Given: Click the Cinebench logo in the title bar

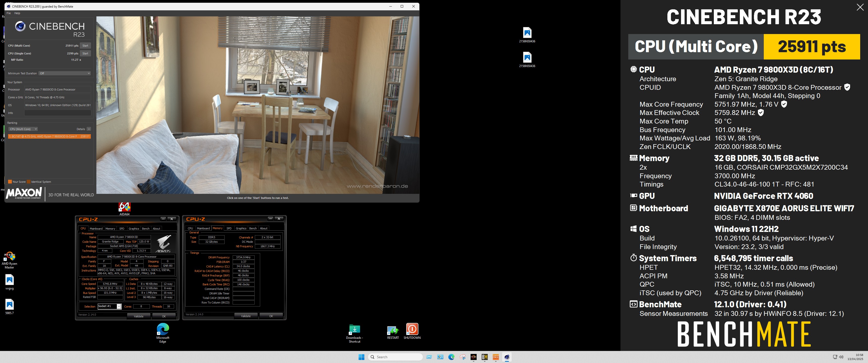Looking at the screenshot, I should point(8,6).
